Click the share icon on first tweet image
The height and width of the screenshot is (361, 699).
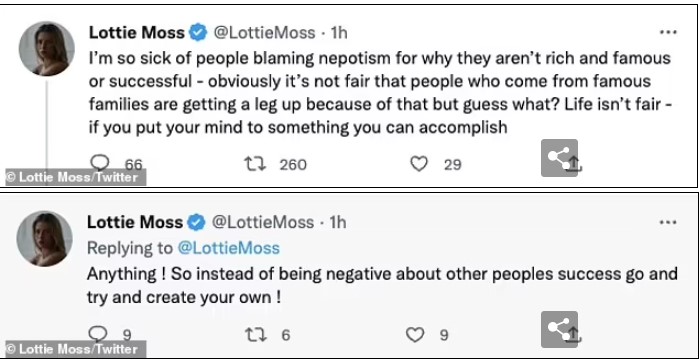[559, 158]
